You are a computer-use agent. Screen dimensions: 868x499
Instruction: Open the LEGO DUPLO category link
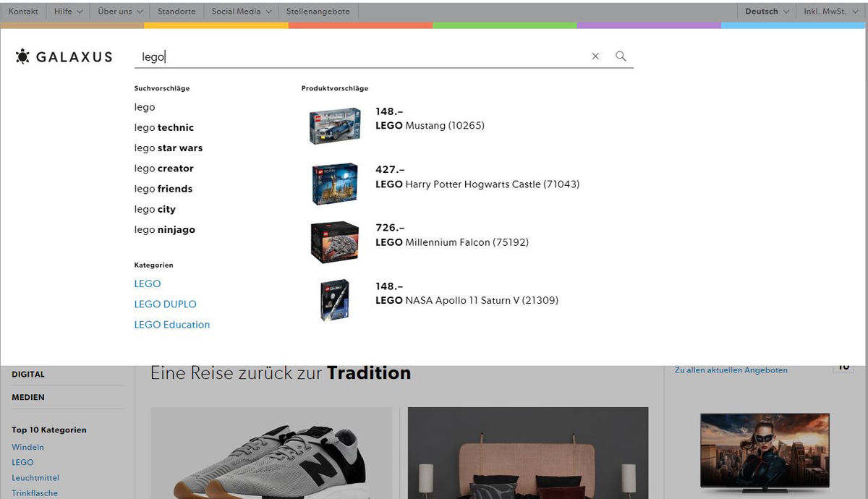pos(165,304)
